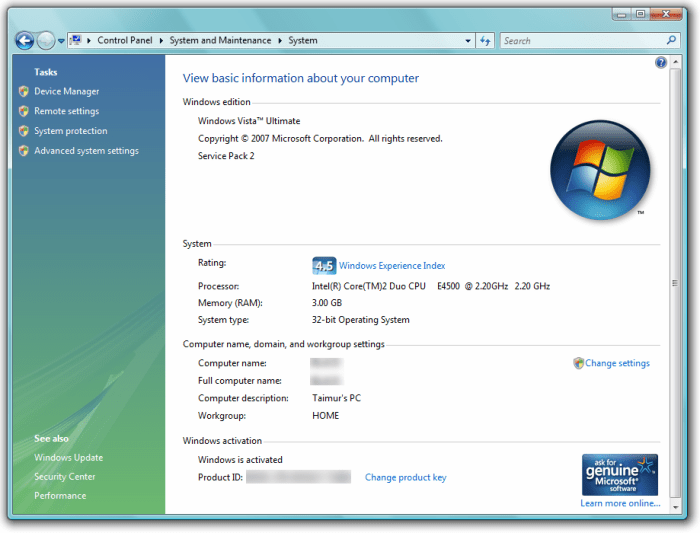Click 'Service Pack 2' text
Image resolution: width=700 pixels, height=533 pixels.
pos(226,156)
